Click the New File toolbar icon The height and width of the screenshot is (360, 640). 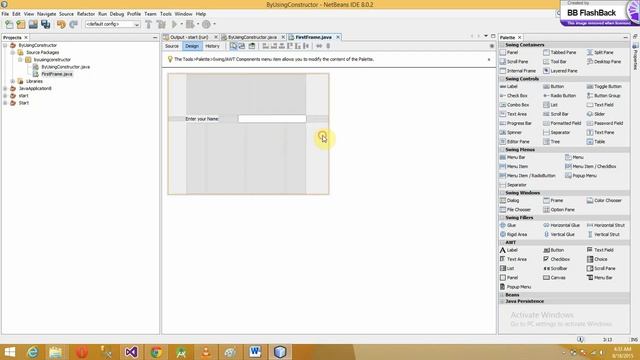9,24
